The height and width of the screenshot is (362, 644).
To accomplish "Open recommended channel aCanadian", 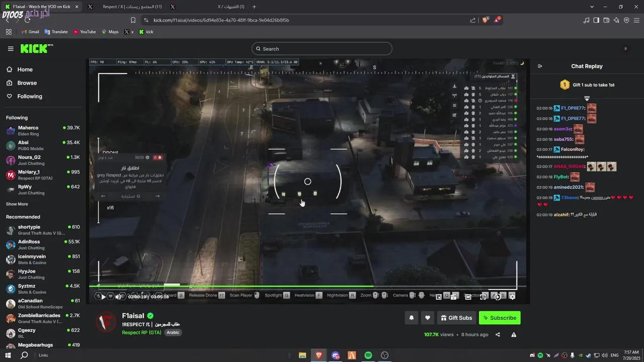I will [43, 303].
